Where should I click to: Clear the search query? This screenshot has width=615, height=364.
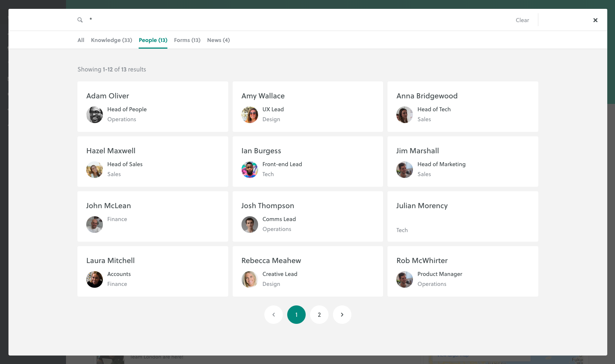(522, 20)
